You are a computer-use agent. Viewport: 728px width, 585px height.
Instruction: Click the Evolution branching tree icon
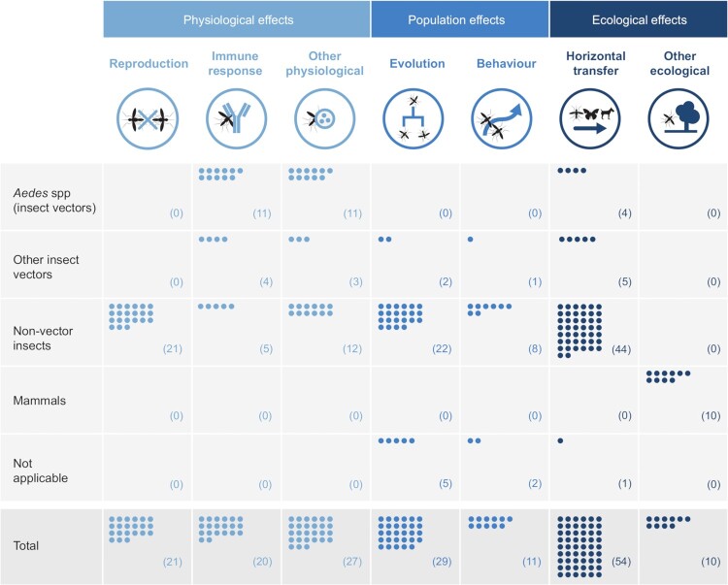click(413, 118)
